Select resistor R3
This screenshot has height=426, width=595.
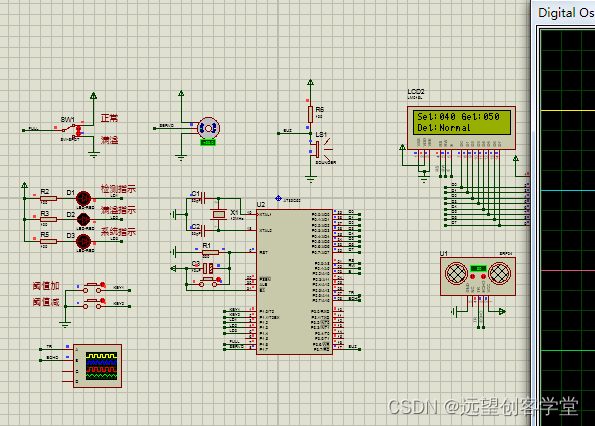tap(48, 220)
